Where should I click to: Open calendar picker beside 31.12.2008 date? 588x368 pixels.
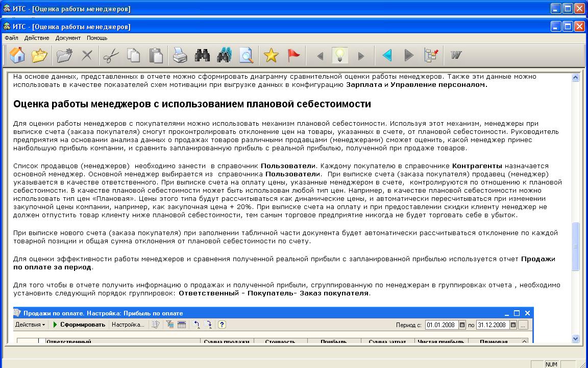pos(513,325)
